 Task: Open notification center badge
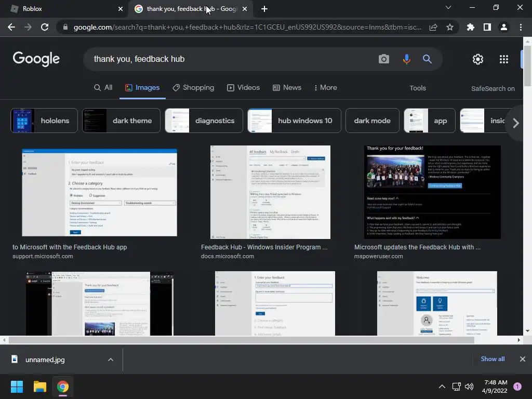[517, 386]
